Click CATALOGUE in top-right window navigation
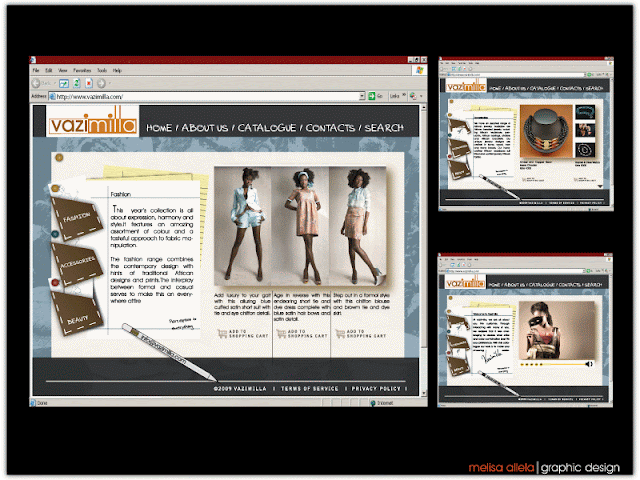640x480 pixels. coord(542,89)
